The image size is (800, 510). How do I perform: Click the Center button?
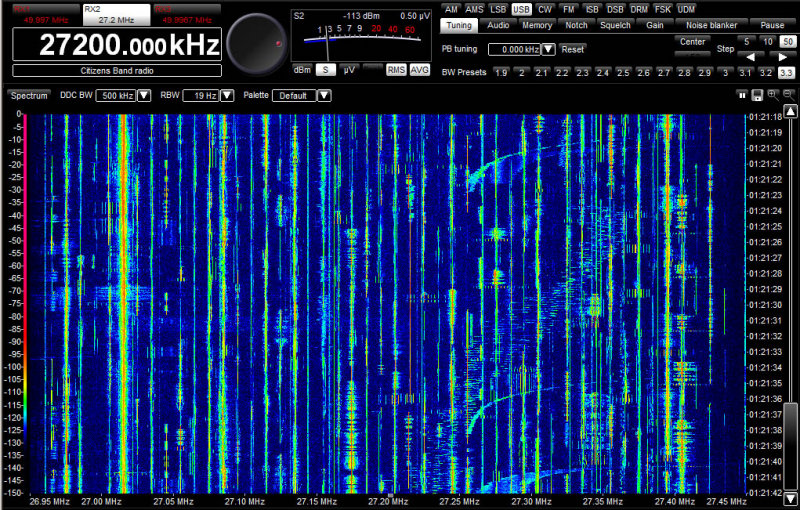[x=692, y=42]
